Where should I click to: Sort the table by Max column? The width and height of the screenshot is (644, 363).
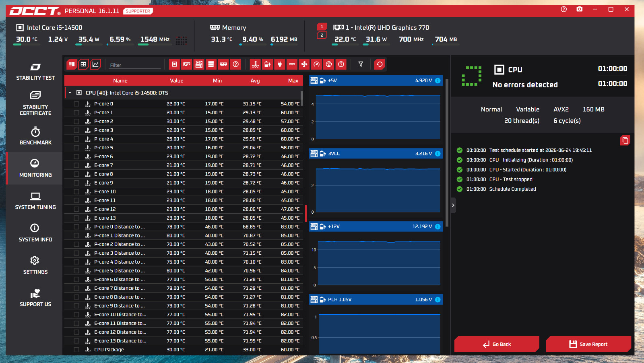(x=293, y=80)
